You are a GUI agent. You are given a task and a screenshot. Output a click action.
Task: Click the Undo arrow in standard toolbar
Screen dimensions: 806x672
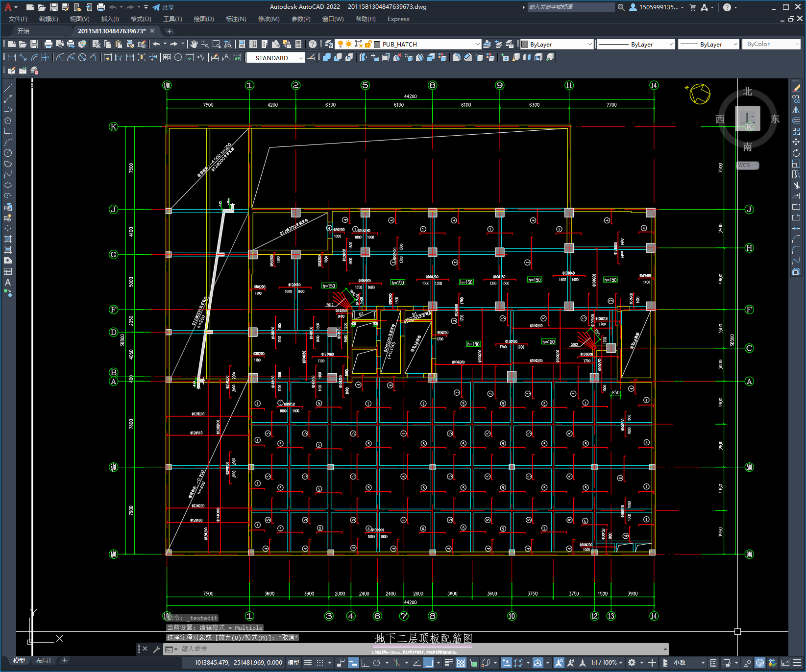pyautogui.click(x=156, y=44)
